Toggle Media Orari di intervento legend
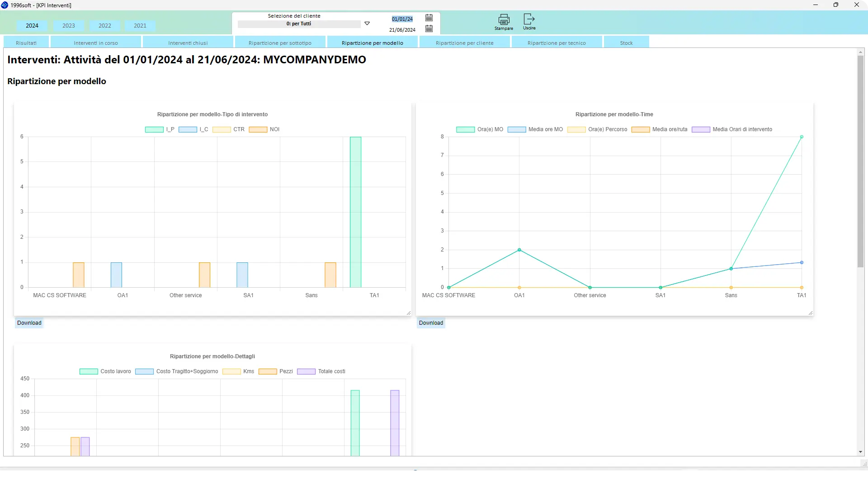 [732, 129]
